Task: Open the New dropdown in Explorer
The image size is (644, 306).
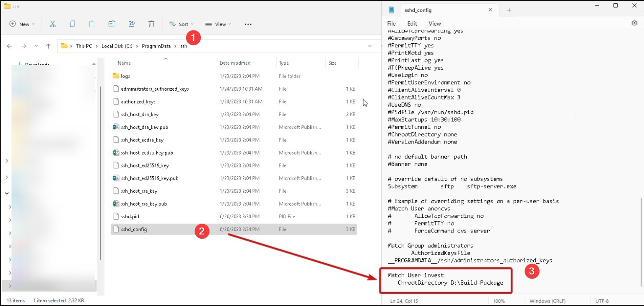Action: (22, 24)
